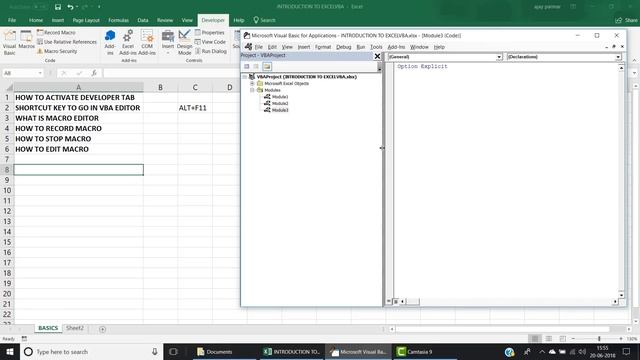Open control Properties
The width and height of the screenshot is (640, 360).
pos(210,32)
